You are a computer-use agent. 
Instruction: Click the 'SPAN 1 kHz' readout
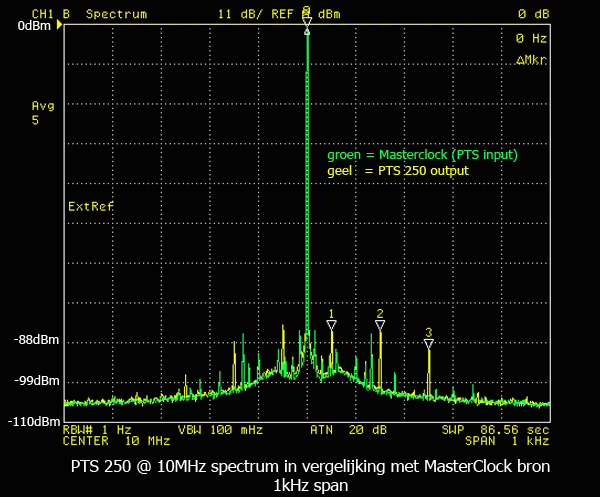coord(507,441)
